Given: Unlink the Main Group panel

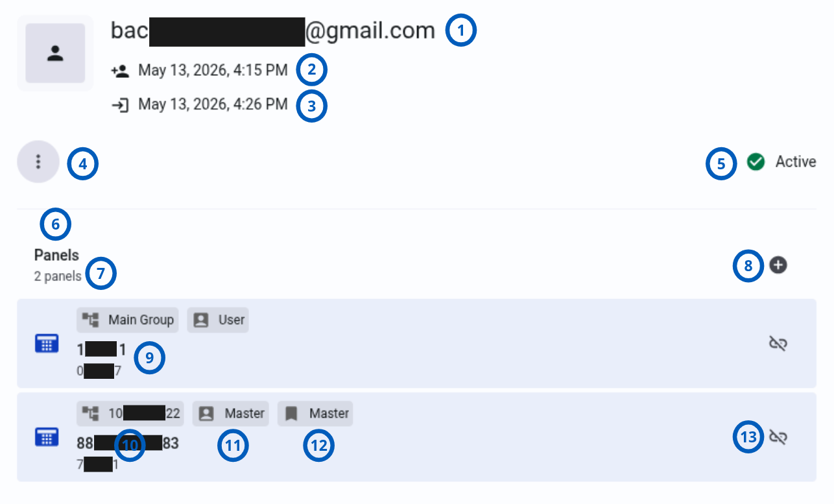Looking at the screenshot, I should [x=778, y=344].
